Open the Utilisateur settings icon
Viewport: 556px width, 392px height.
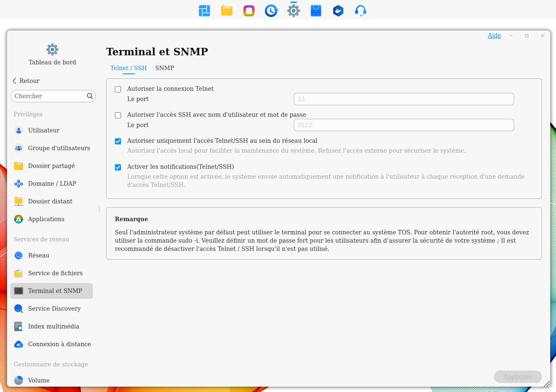[x=19, y=130]
